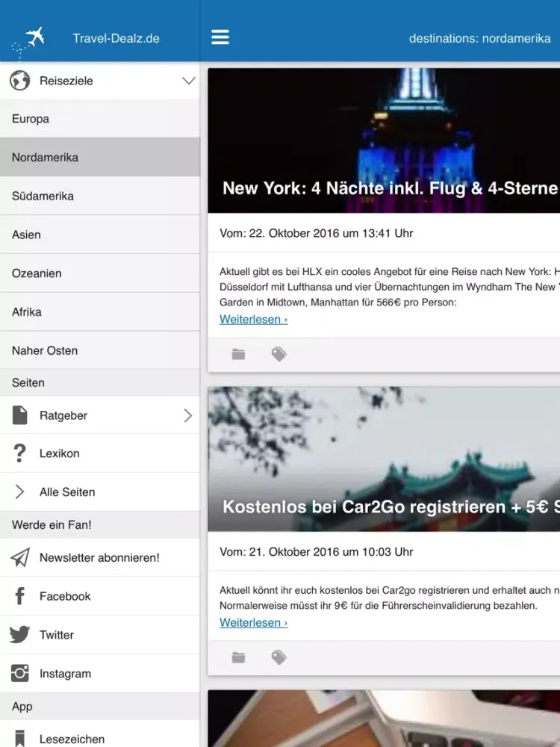Click the Instagram camera icon
The image size is (560, 747).
20,673
